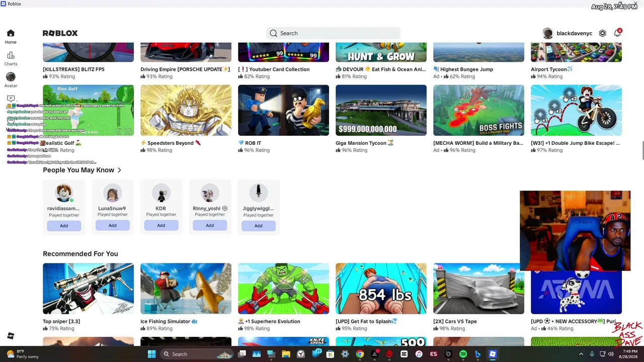Open the Robux balance icon
Image resolution: width=644 pixels, height=362 pixels.
click(x=602, y=33)
